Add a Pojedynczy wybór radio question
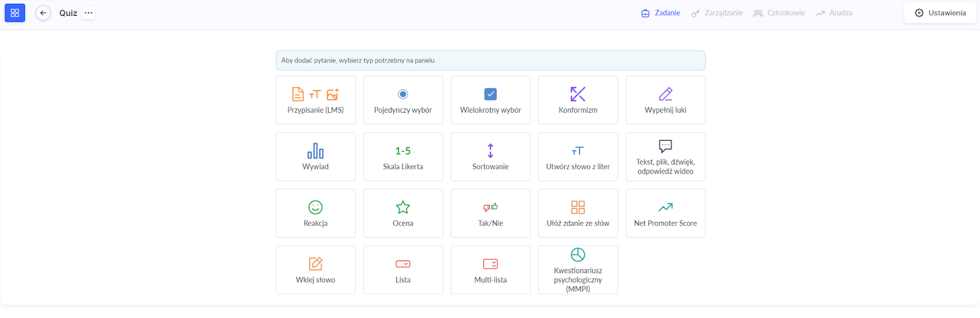 pos(403,100)
